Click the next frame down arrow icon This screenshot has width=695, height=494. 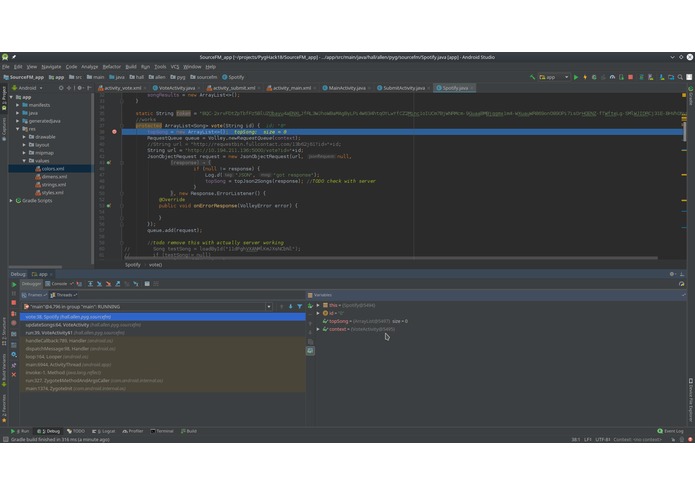click(291, 307)
